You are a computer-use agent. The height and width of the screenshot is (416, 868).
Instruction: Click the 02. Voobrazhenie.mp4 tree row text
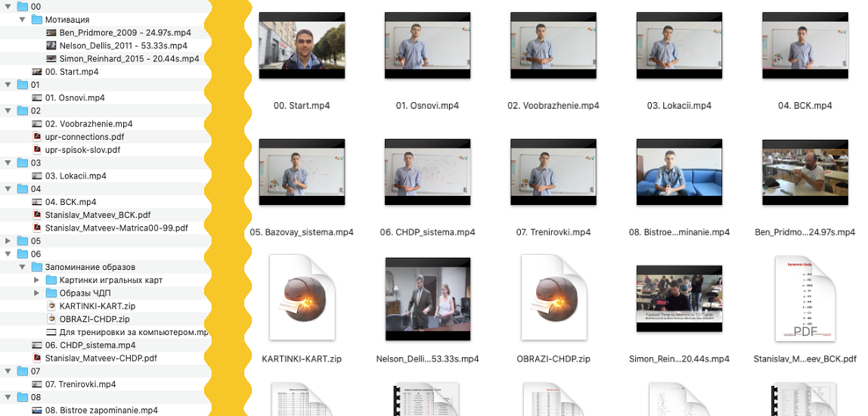pyautogui.click(x=88, y=123)
